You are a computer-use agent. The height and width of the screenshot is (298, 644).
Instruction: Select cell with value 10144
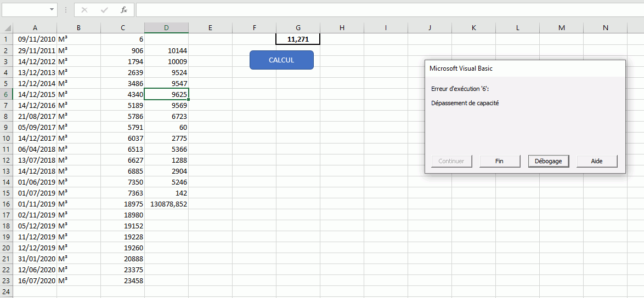(x=166, y=50)
